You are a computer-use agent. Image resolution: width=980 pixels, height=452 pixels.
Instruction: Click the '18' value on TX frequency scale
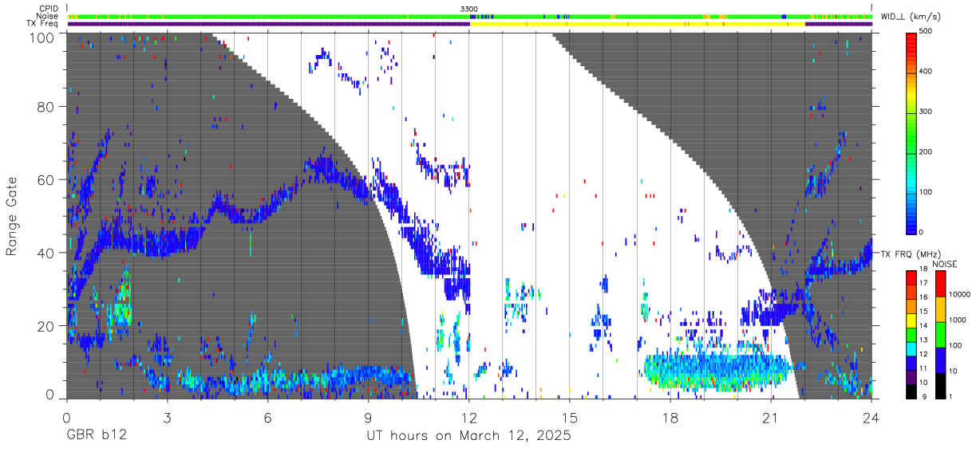[x=923, y=270]
